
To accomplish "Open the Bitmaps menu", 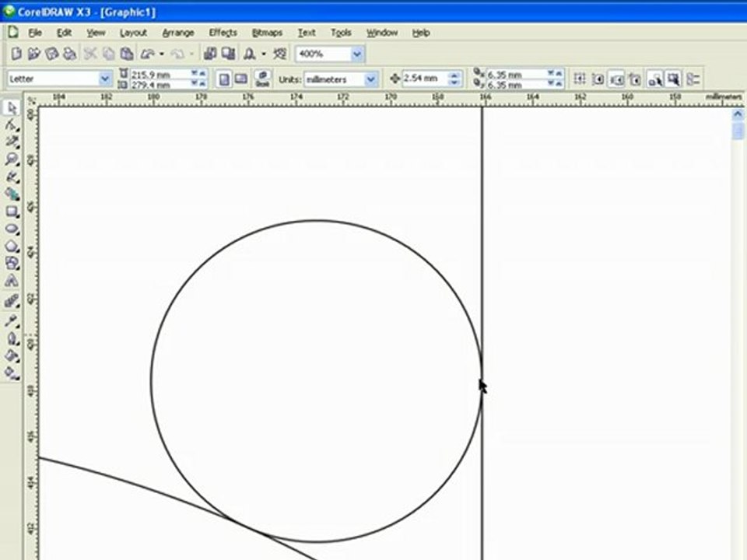I will [267, 33].
